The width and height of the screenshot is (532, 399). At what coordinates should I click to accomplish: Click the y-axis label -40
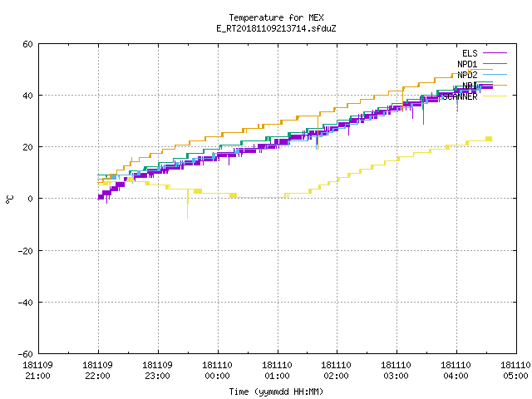click(x=26, y=303)
